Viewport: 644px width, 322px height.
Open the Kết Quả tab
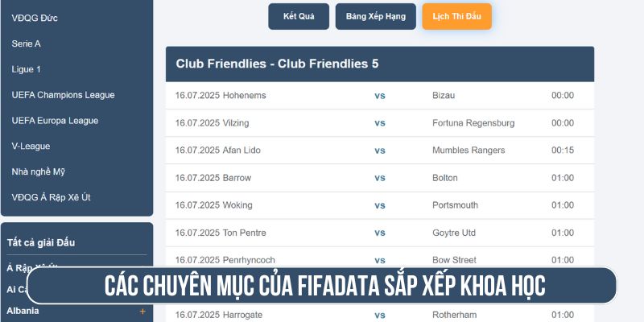coord(299,16)
